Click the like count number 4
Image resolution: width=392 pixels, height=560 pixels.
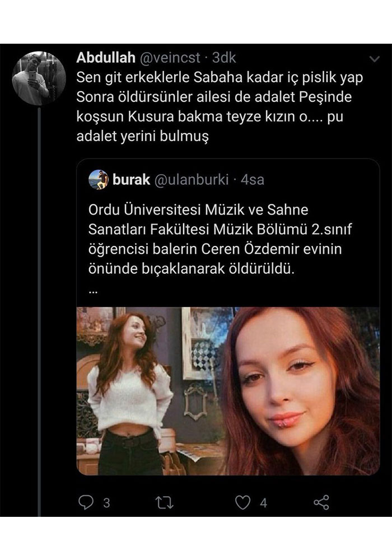click(x=263, y=503)
